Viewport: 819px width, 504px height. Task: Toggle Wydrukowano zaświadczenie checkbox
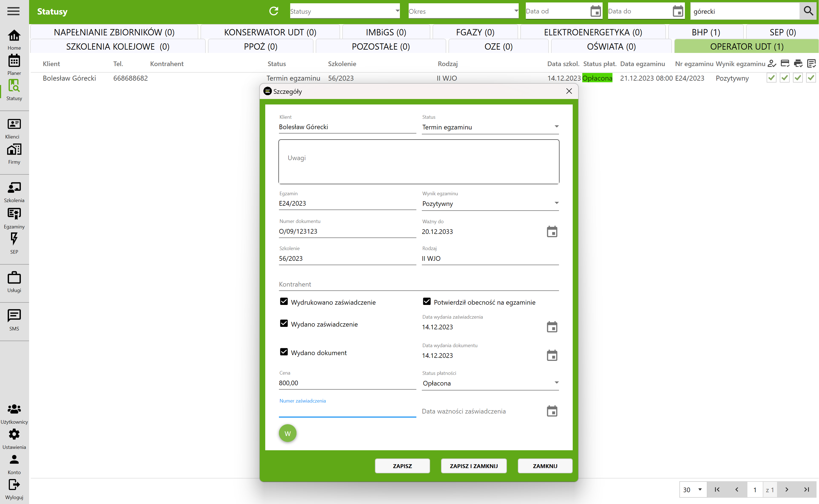[284, 301]
